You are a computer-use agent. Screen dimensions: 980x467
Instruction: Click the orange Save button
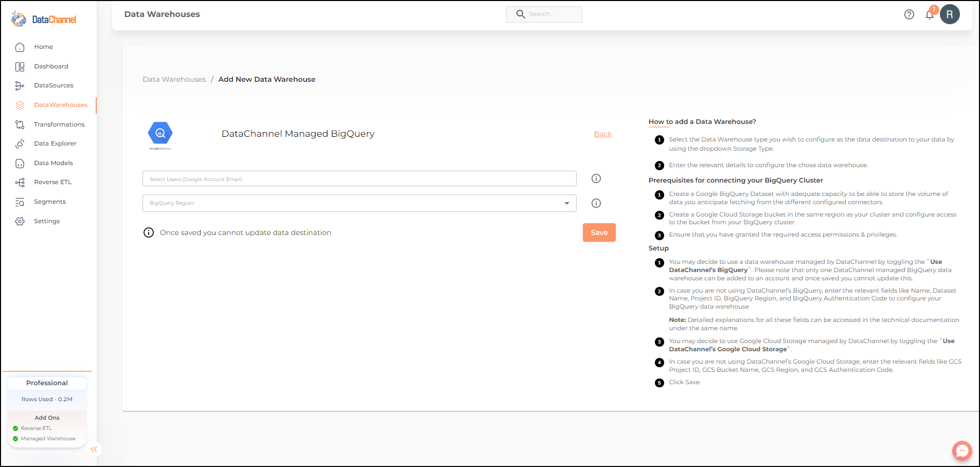pos(599,232)
